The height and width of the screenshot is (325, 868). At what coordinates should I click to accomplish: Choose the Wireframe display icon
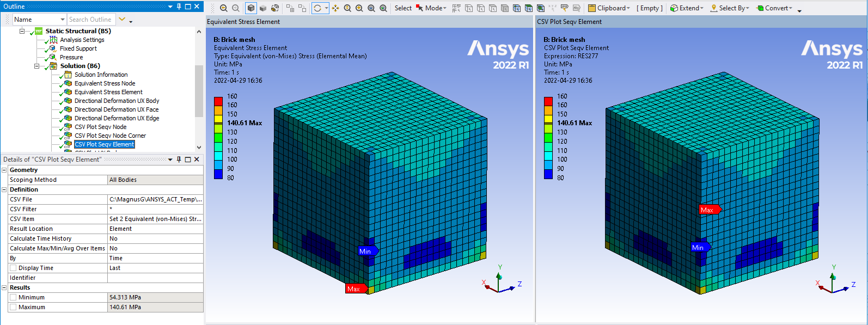pos(275,8)
